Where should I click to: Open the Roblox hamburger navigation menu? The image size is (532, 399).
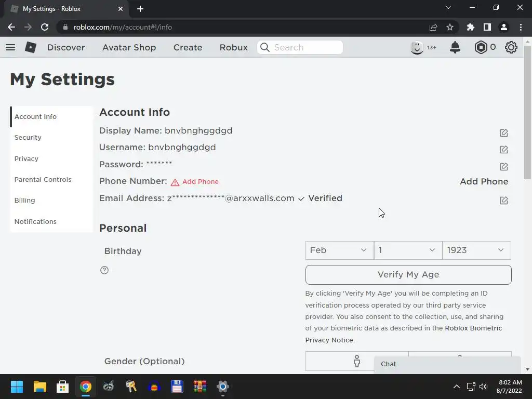10,47
